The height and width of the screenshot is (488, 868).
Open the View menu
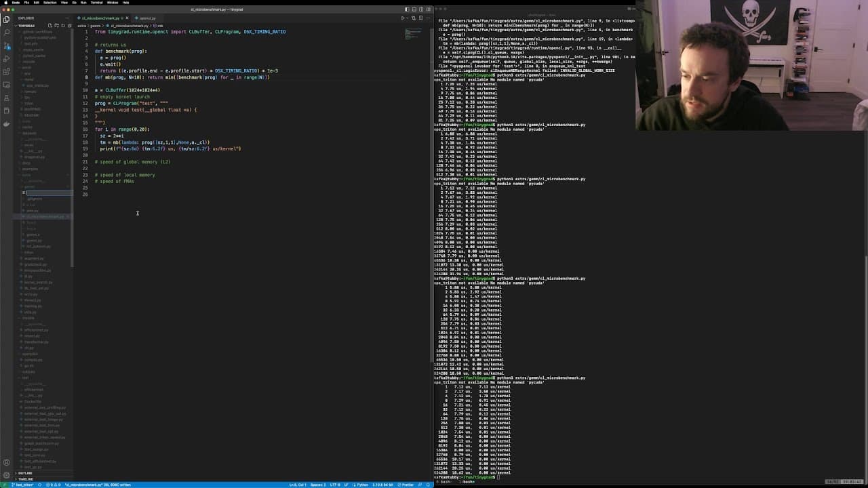(x=64, y=2)
